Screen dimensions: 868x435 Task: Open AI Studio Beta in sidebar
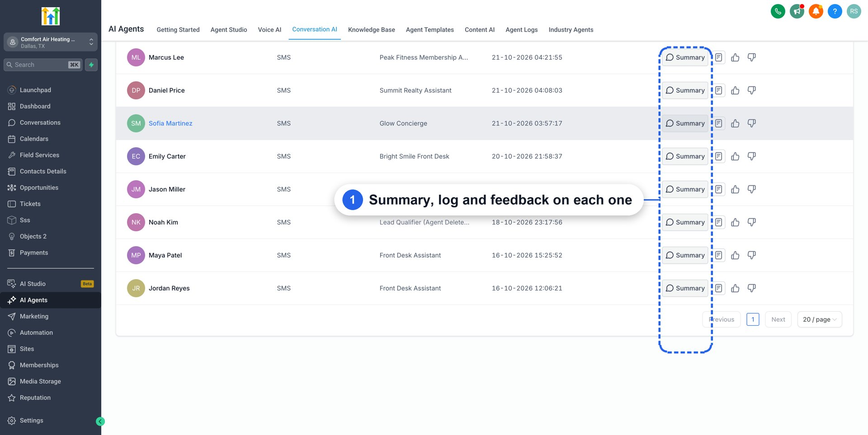(x=51, y=284)
